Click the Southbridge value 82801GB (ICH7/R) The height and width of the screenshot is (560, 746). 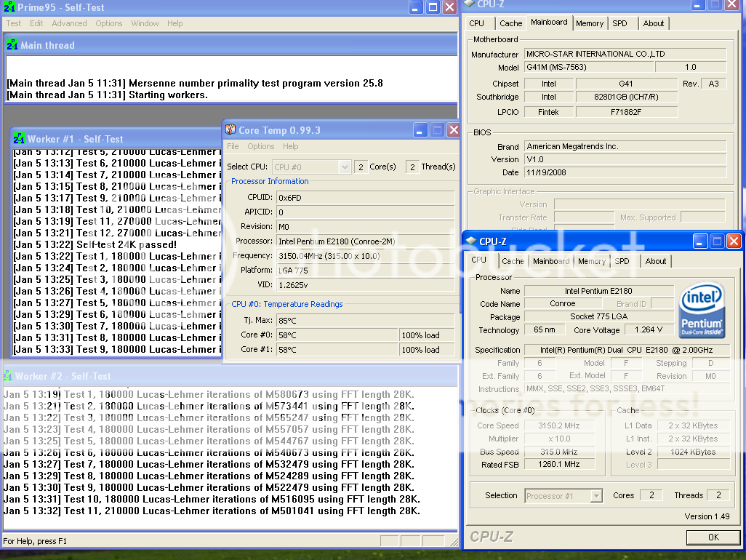(x=626, y=97)
